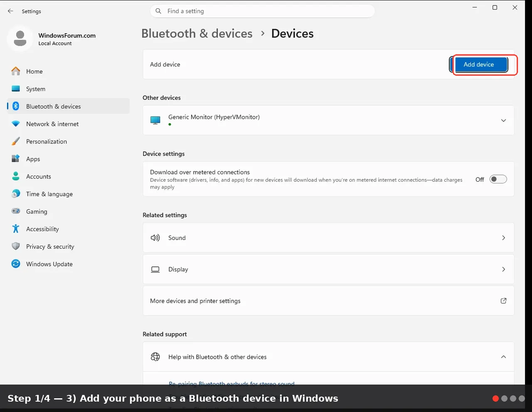Viewport: 532px width, 412px height.
Task: Open Windows Update page
Action: point(69,264)
